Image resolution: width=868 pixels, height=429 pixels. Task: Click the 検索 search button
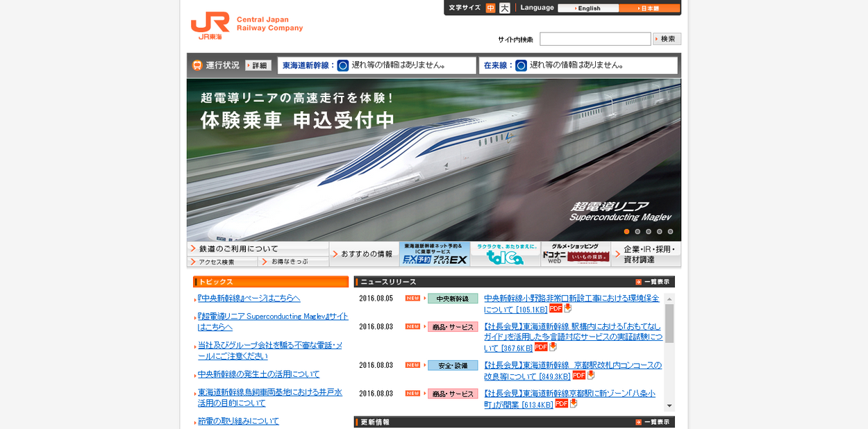pos(667,39)
